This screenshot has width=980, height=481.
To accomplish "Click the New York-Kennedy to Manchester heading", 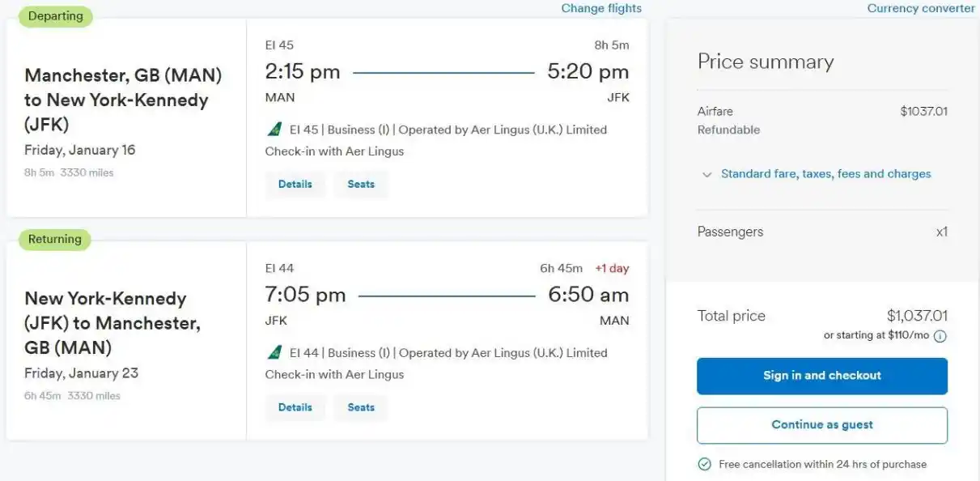I will coord(112,323).
